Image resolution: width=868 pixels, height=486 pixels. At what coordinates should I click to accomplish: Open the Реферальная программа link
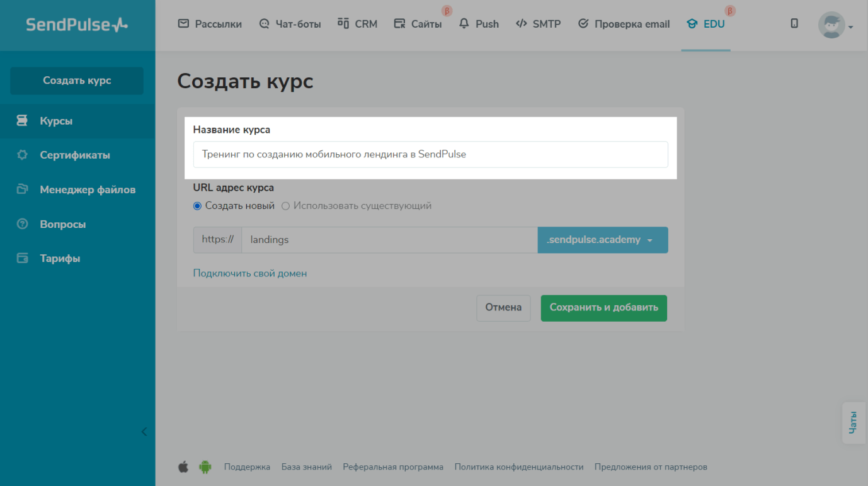pos(393,467)
